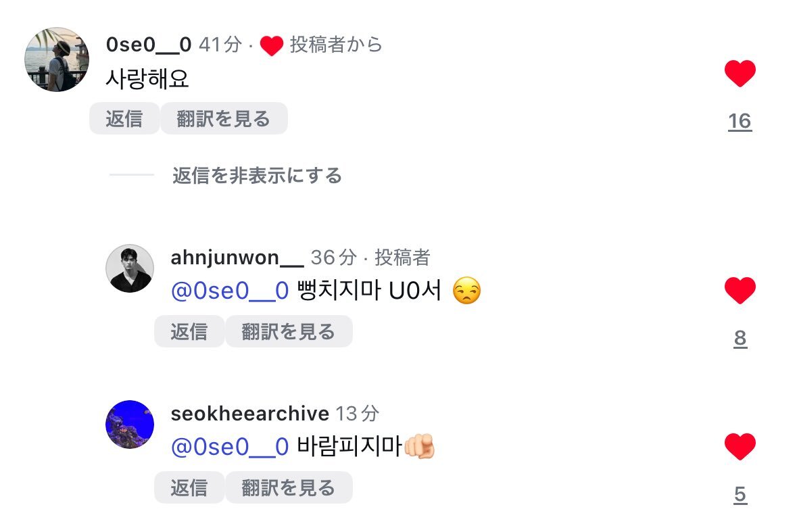
Task: Click @0se0__0 mention in ahnjunwon__ reply
Action: (230, 291)
